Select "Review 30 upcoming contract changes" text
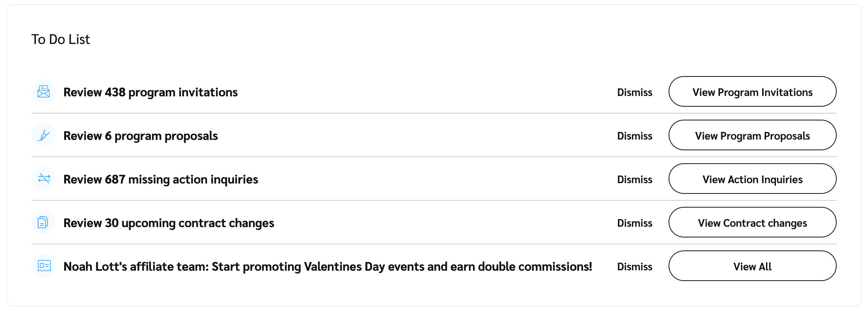The height and width of the screenshot is (312, 868). (169, 223)
